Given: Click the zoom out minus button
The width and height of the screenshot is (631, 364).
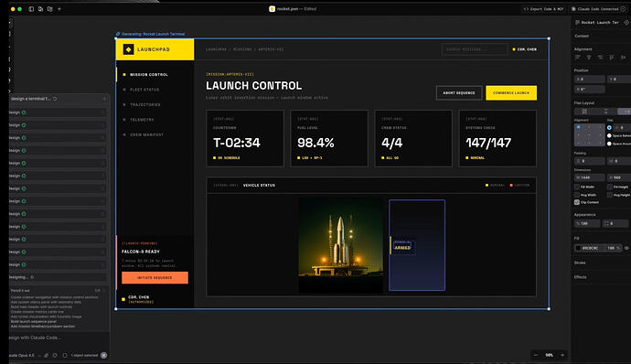Looking at the screenshot, I should [x=536, y=355].
